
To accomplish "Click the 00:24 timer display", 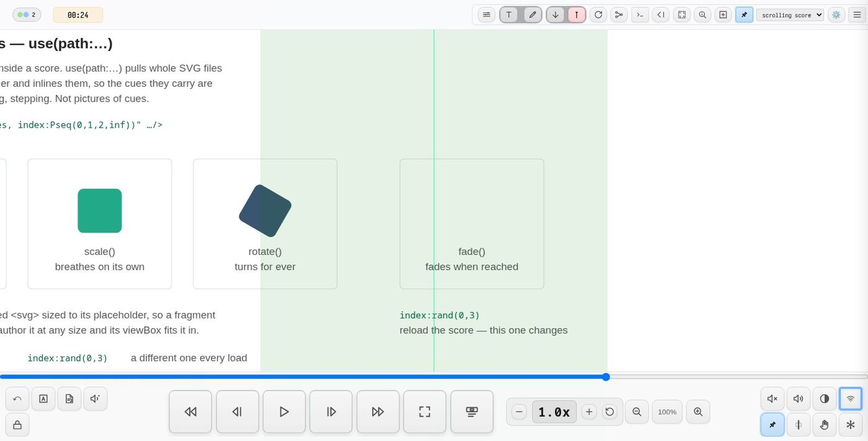I will point(77,15).
